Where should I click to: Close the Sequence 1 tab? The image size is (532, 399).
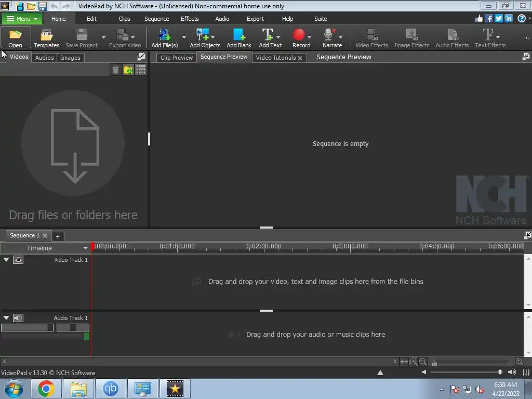click(45, 235)
